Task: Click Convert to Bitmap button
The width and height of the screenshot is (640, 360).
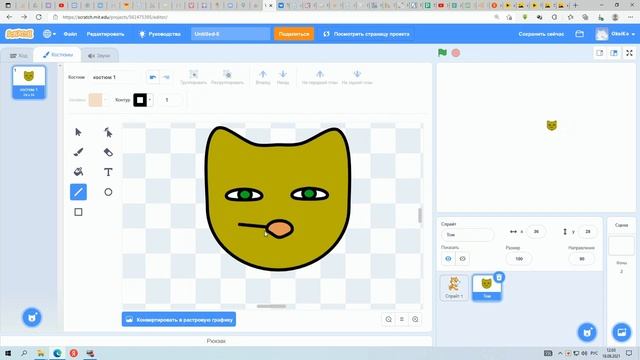Action: [179, 319]
